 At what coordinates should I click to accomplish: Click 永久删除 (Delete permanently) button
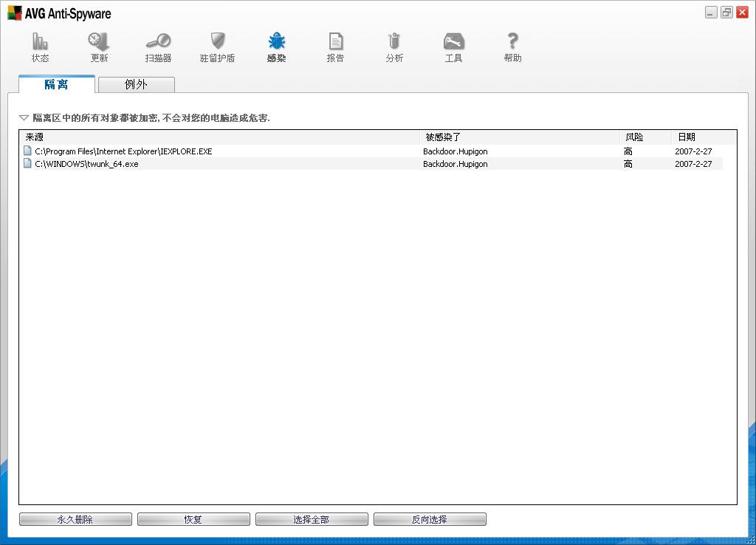[x=75, y=519]
